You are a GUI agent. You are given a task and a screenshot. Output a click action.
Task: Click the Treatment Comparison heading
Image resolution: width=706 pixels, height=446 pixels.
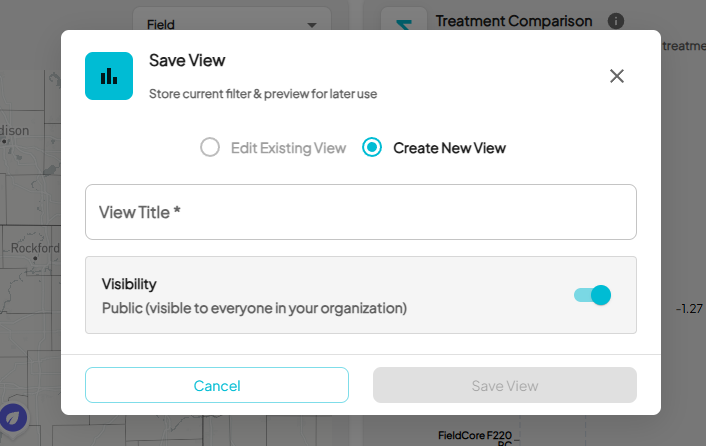click(514, 21)
